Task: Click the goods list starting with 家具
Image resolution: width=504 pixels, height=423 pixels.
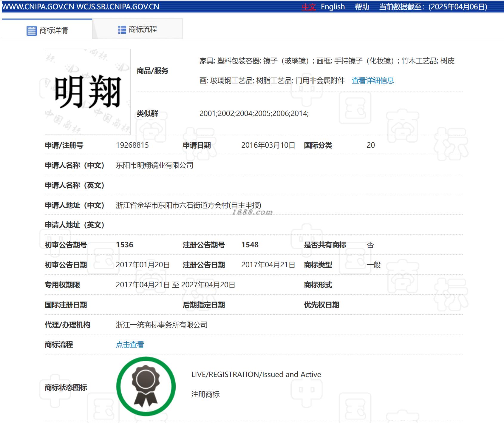Action: (x=327, y=71)
